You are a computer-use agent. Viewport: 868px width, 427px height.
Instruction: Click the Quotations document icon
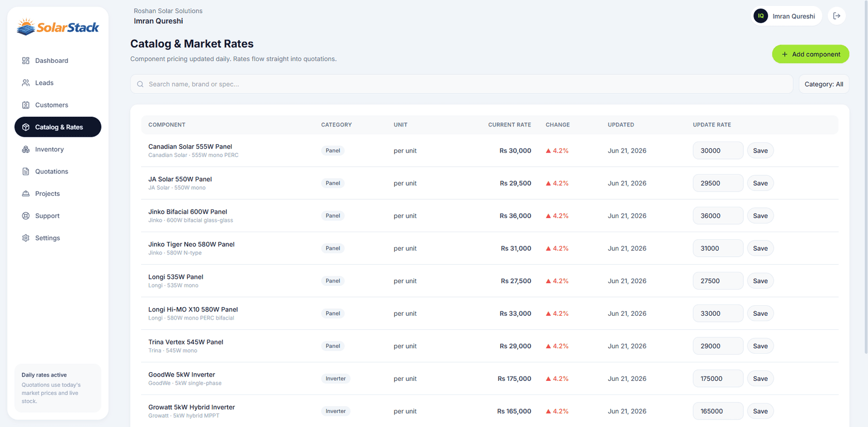coord(25,171)
